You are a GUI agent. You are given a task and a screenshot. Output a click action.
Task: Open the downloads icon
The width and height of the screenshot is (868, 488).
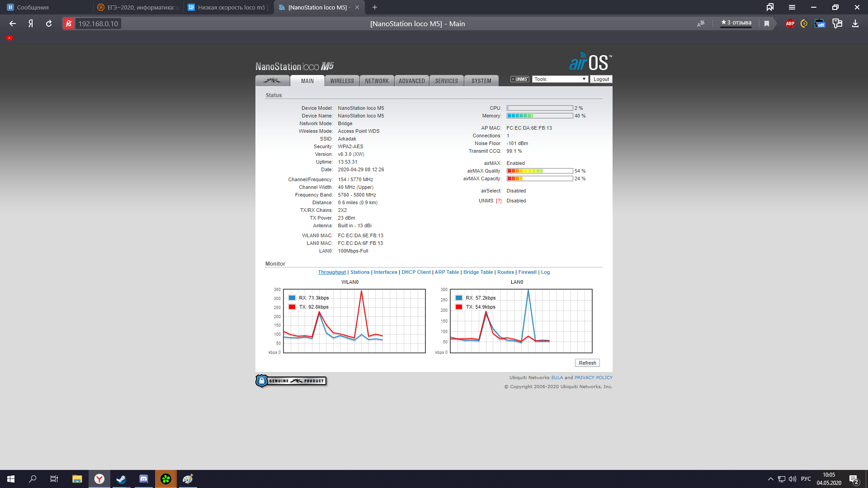pos(855,23)
